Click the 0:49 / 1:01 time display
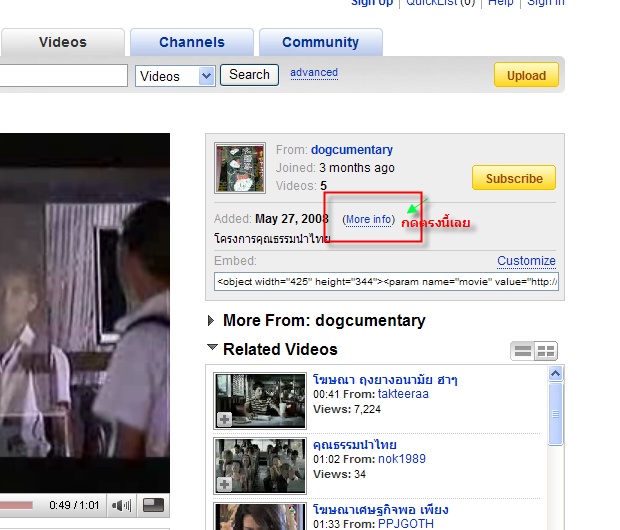This screenshot has height=530, width=620. click(x=74, y=505)
